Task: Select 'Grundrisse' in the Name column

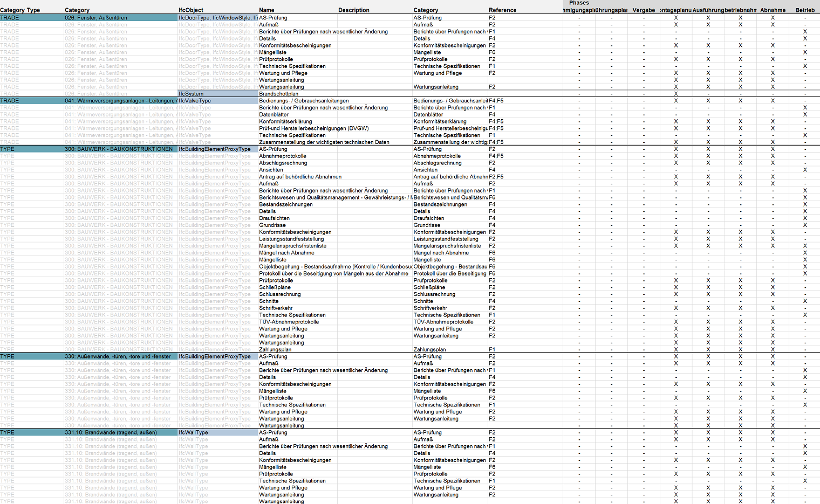Action: coord(272,225)
